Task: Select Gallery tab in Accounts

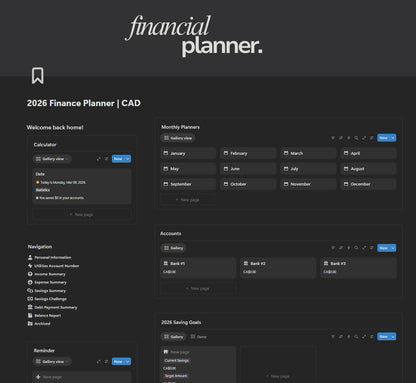Action: tap(173, 248)
